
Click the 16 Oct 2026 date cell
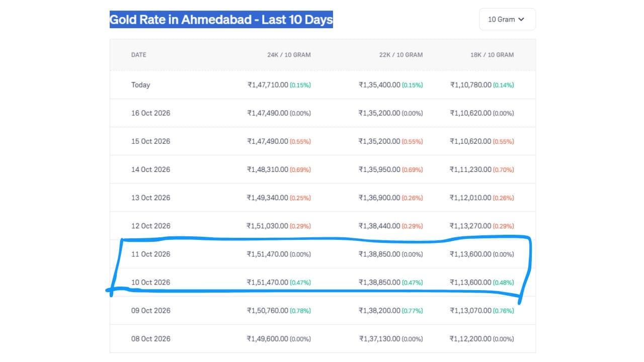click(x=151, y=113)
